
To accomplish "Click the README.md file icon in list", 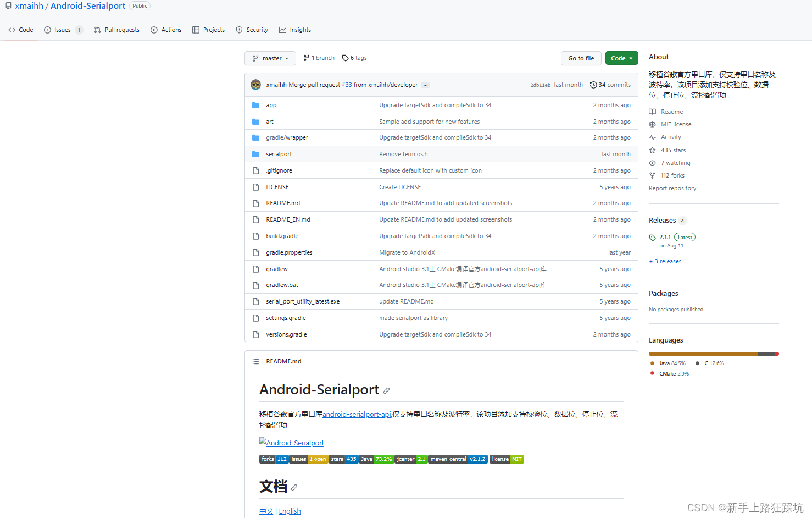I will (x=255, y=203).
